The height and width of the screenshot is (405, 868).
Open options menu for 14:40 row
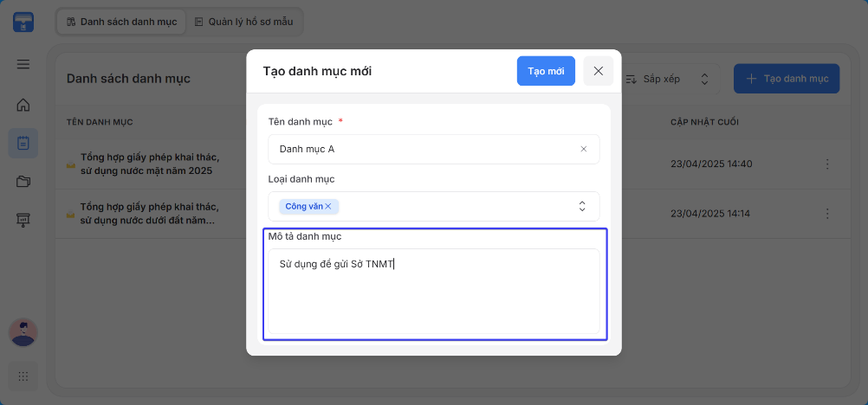(827, 164)
